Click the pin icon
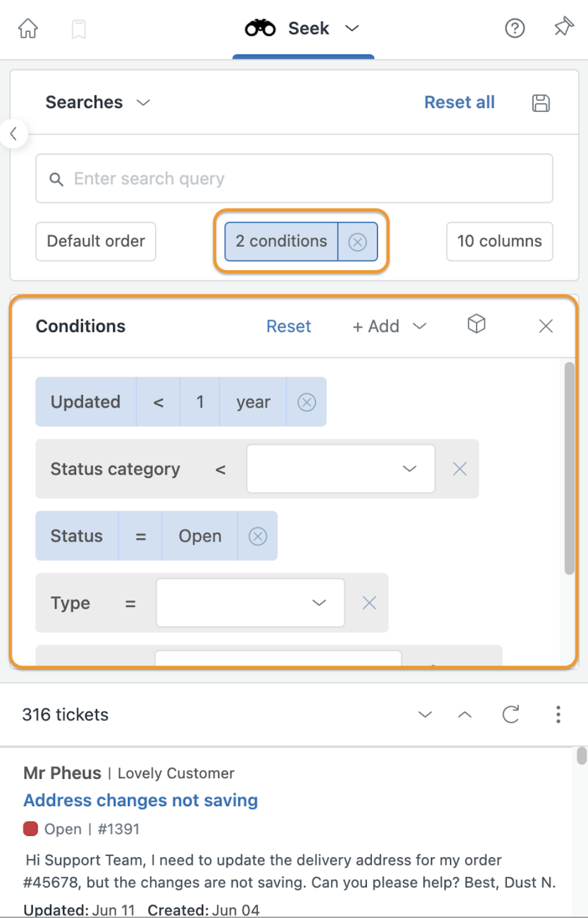 pyautogui.click(x=564, y=27)
